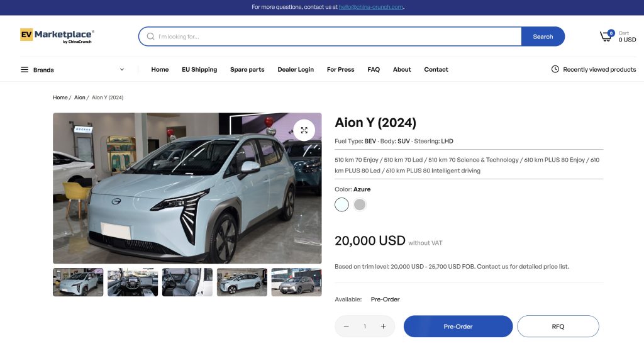Expand the car image to fullscreen

304,130
